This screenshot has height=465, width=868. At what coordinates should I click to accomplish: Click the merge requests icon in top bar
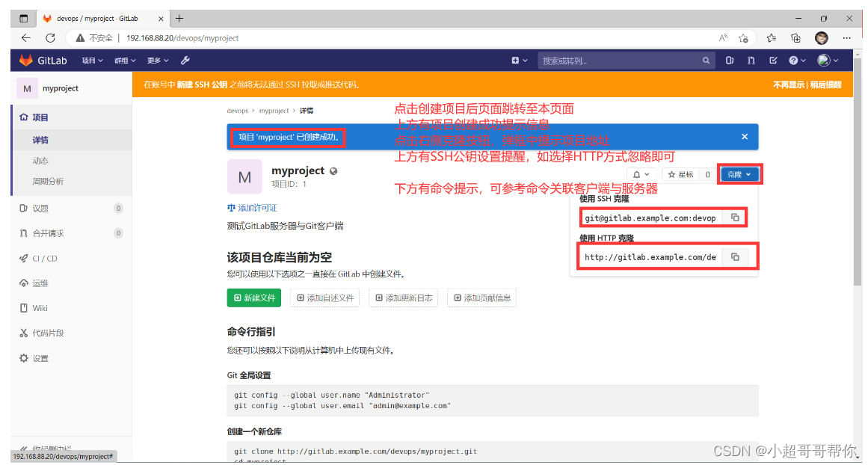[x=751, y=60]
